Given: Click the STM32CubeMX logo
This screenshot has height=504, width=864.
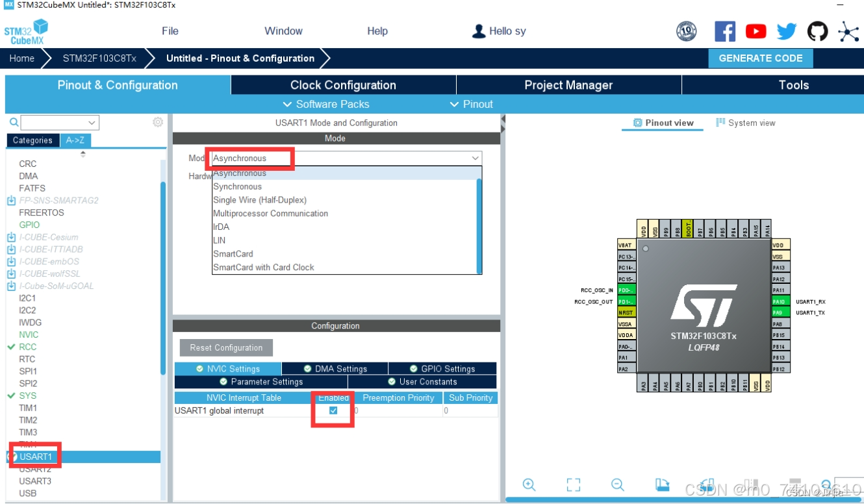Looking at the screenshot, I should click(x=26, y=32).
